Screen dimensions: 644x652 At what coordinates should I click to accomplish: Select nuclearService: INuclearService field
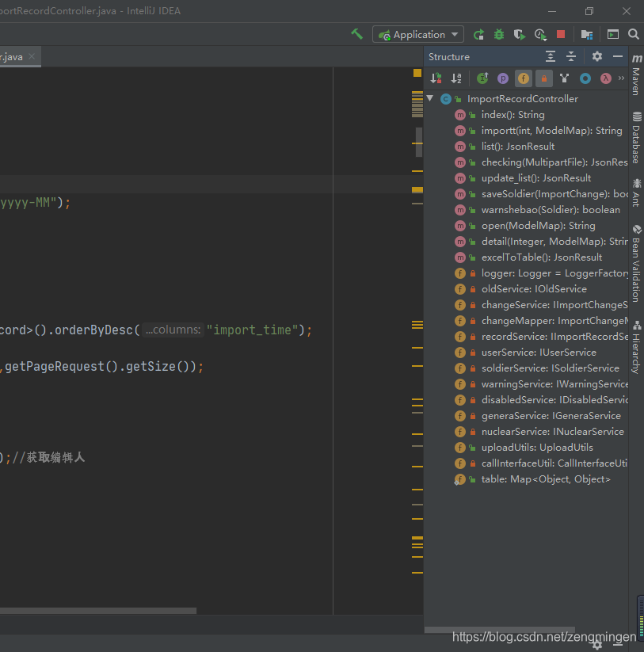coord(553,432)
